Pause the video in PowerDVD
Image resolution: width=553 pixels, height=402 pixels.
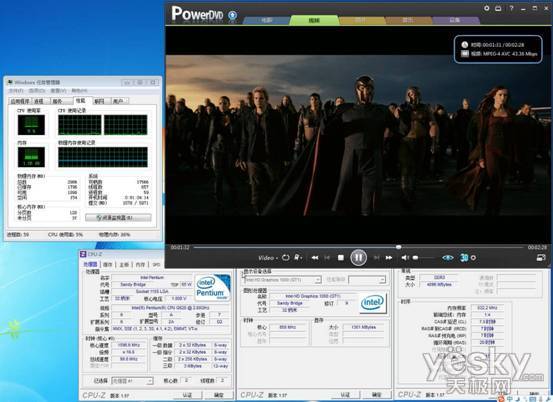coord(358,257)
